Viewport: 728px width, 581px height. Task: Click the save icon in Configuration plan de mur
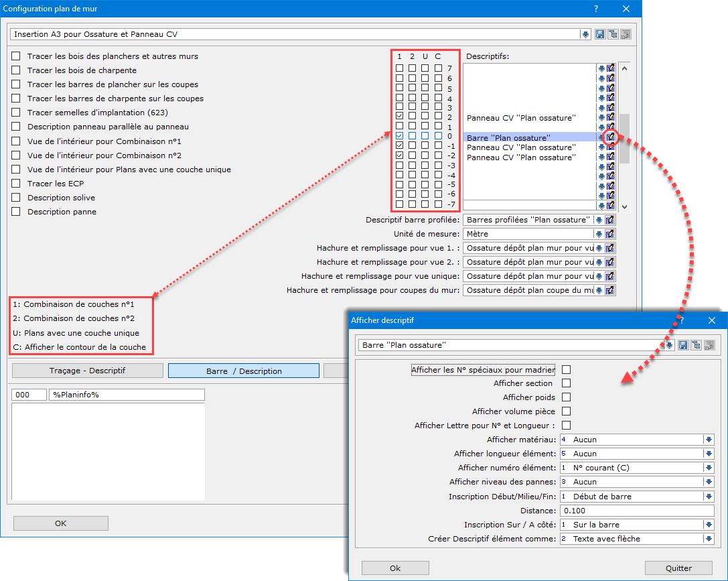600,34
